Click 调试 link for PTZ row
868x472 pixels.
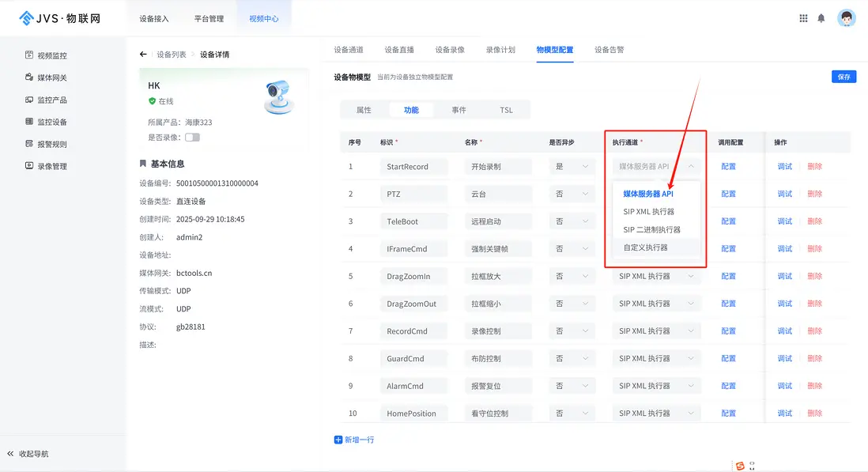(784, 194)
